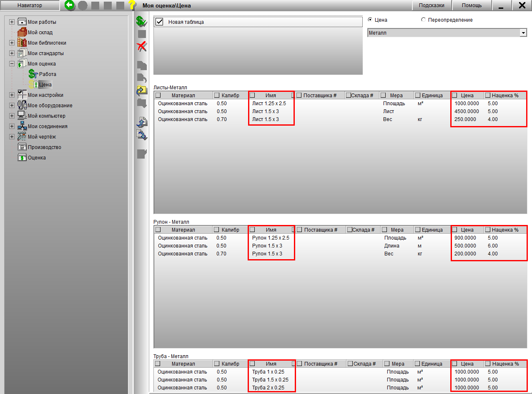Click the Мое оборудование equipment icon
This screenshot has width=532, height=394.
22,105
